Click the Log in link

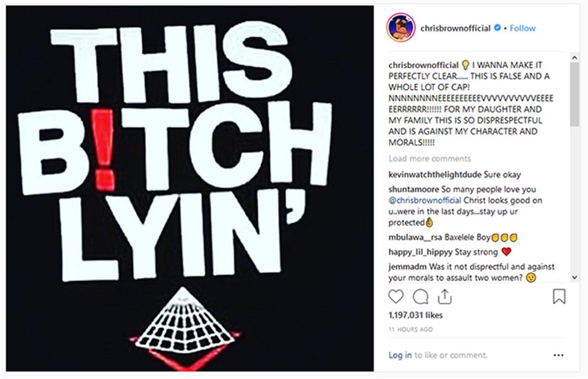click(400, 355)
